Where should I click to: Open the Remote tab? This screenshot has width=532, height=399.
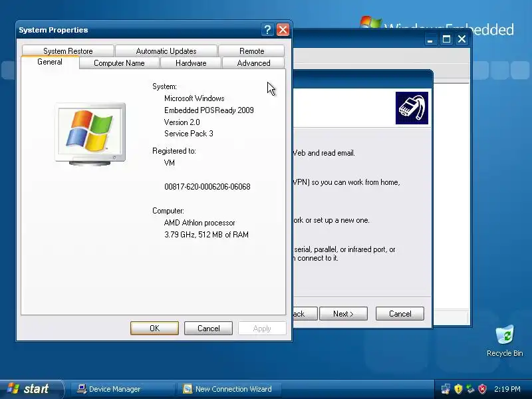coord(251,51)
